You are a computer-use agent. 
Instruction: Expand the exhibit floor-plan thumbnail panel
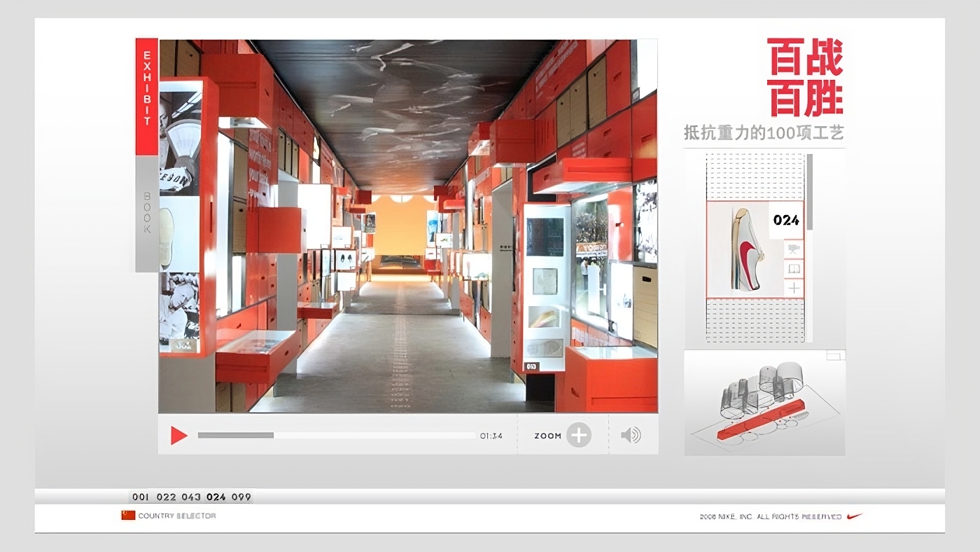pos(764,403)
